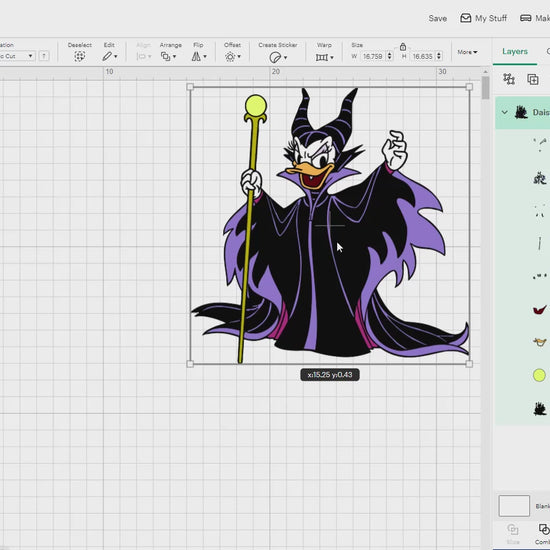Open the Operation dropdown showing Cut

click(x=17, y=56)
